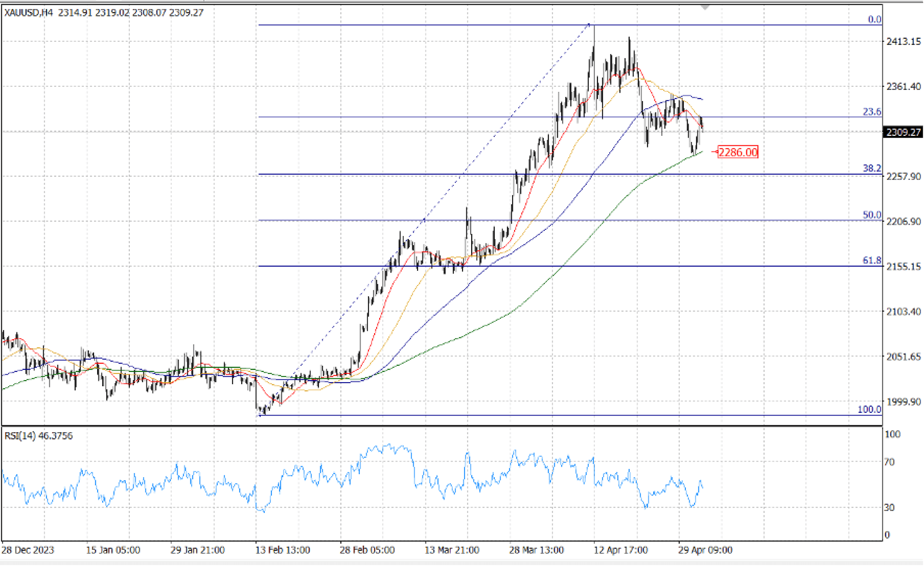Click the 29 Apr 09:00 date label
Screen dimensions: 924x566
click(705, 550)
